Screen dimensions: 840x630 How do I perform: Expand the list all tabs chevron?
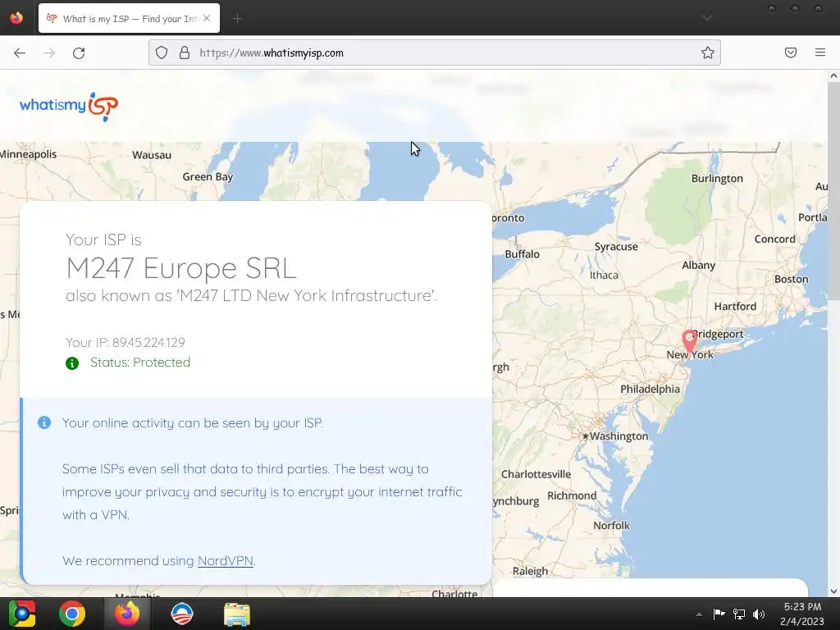pyautogui.click(x=707, y=18)
